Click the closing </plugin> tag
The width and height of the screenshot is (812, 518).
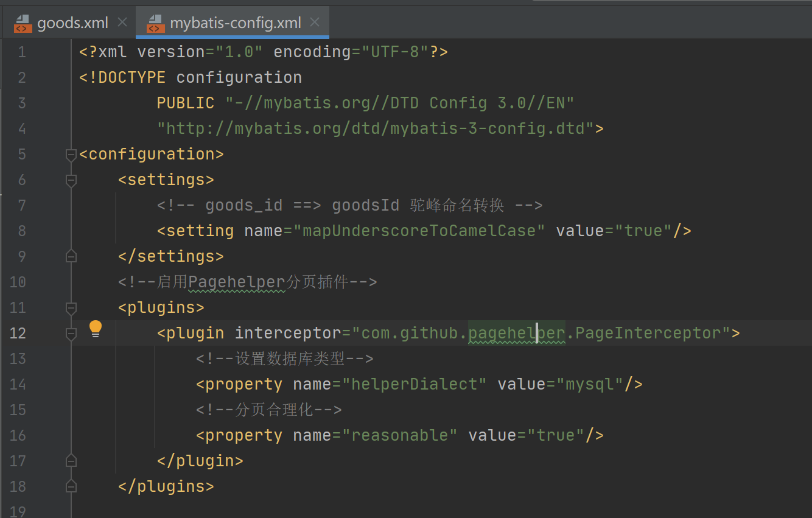(200, 461)
